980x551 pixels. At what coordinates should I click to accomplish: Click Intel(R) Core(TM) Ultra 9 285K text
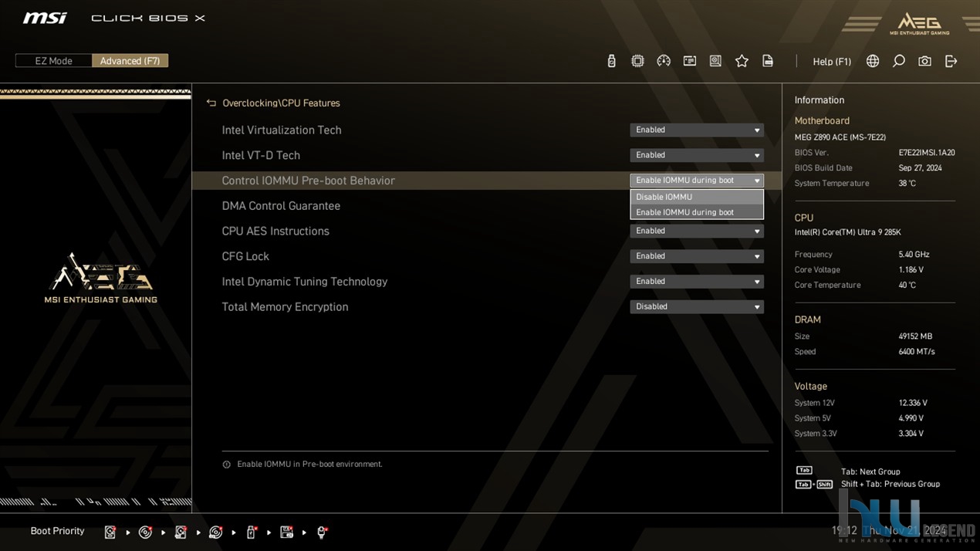tap(848, 232)
